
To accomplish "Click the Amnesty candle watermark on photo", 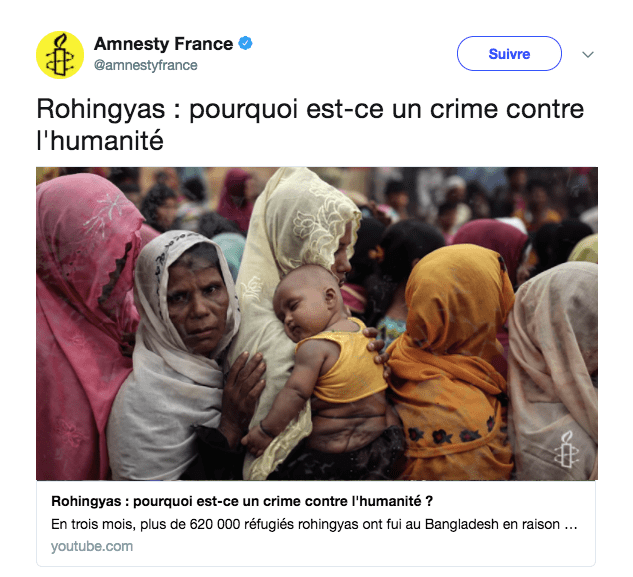I will 566,449.
